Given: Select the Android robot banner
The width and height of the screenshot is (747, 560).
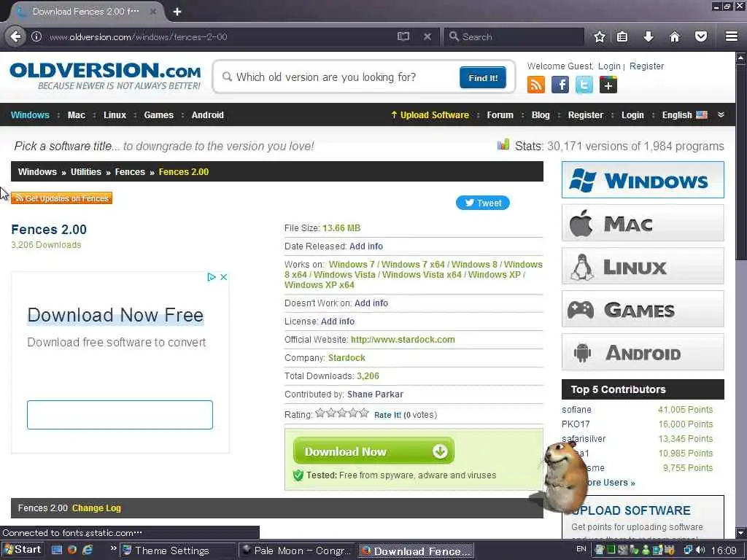Looking at the screenshot, I should point(643,352).
